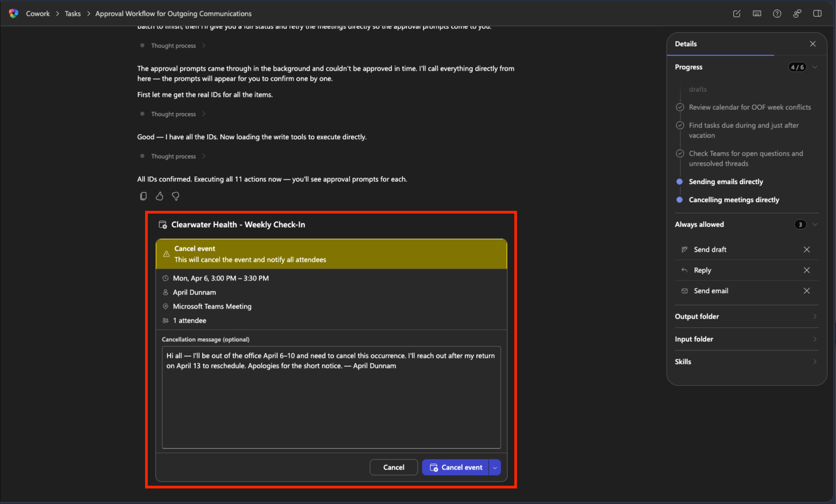Click the thumbs up icon
Image resolution: width=836 pixels, height=504 pixels.
click(x=159, y=196)
